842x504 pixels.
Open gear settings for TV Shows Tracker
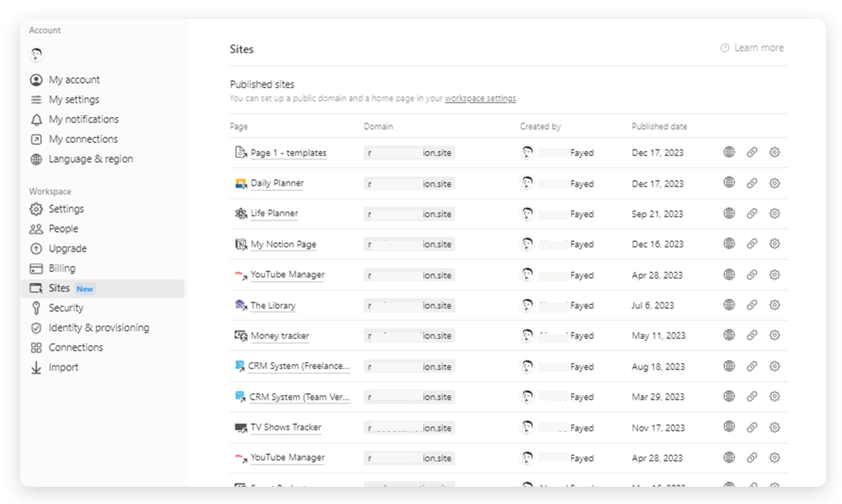tap(774, 427)
